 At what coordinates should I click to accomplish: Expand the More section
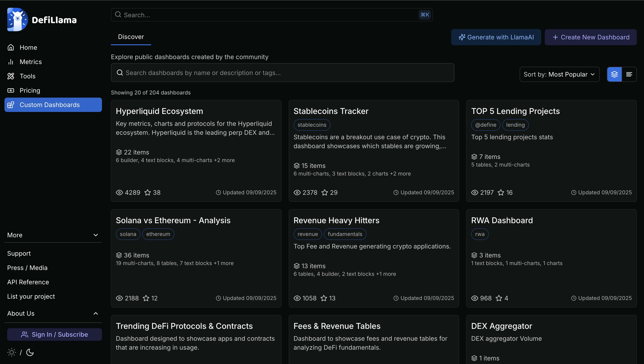pos(53,235)
